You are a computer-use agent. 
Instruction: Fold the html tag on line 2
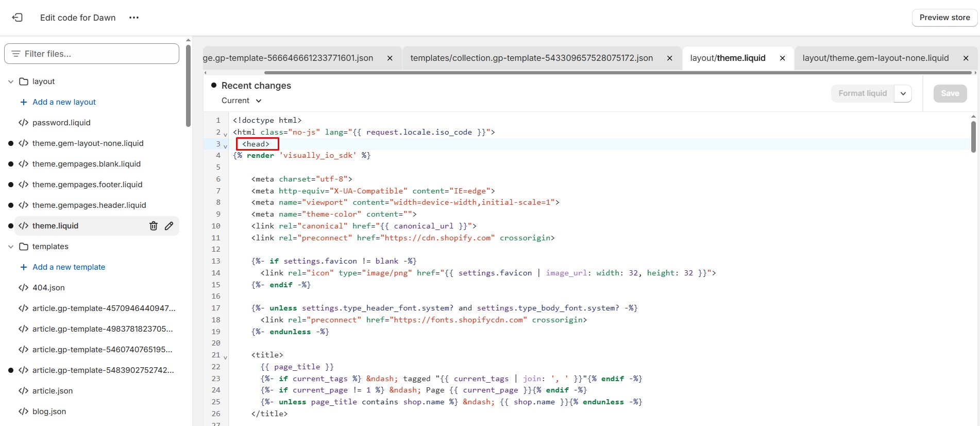[x=225, y=134]
